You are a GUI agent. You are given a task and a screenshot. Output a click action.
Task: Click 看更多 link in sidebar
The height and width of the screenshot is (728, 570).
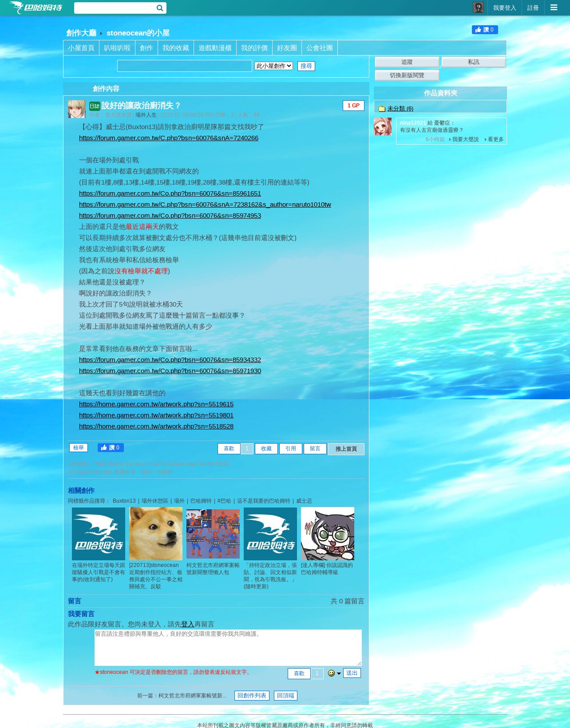[x=496, y=139]
